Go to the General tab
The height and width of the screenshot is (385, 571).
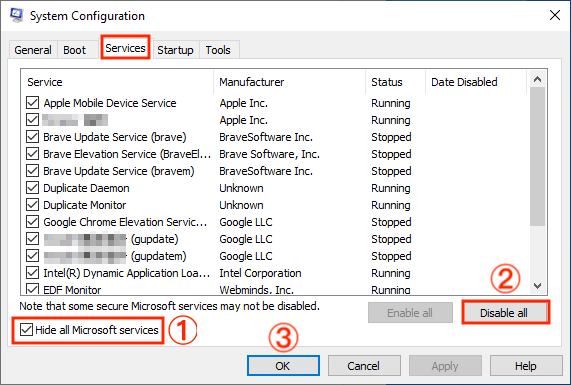pos(33,50)
